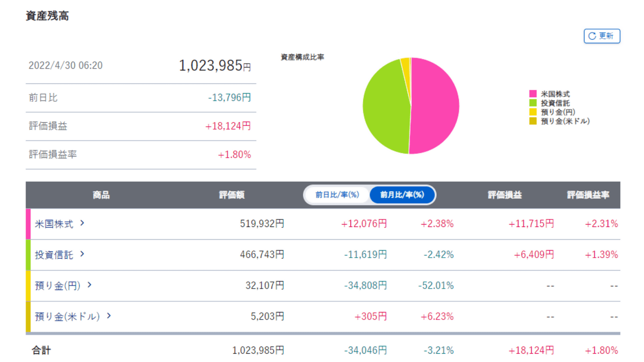Viewport: 644px width, 362px height.
Task: Expand 米国株式 via its chevron arrow
Action: (82, 223)
